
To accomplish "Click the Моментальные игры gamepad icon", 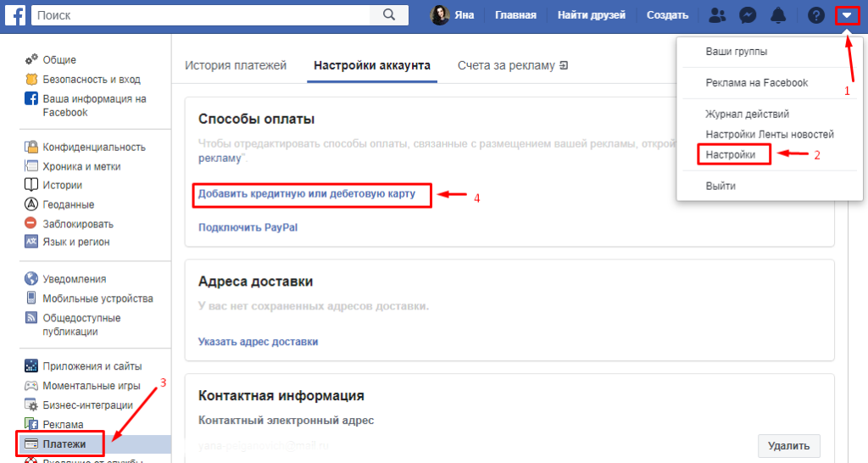I will (x=31, y=386).
